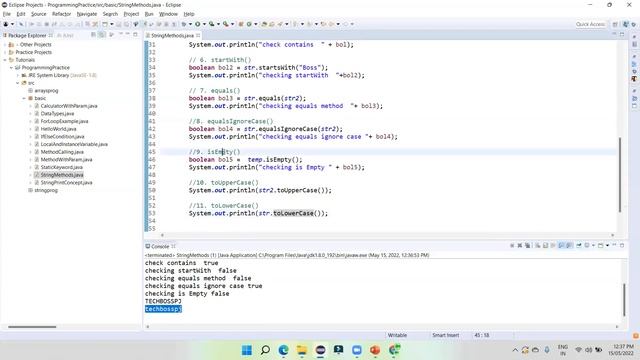The width and height of the screenshot is (640, 360).
Task: Toggle Show Console When Standard Out Changes
Action: pyautogui.click(x=561, y=246)
